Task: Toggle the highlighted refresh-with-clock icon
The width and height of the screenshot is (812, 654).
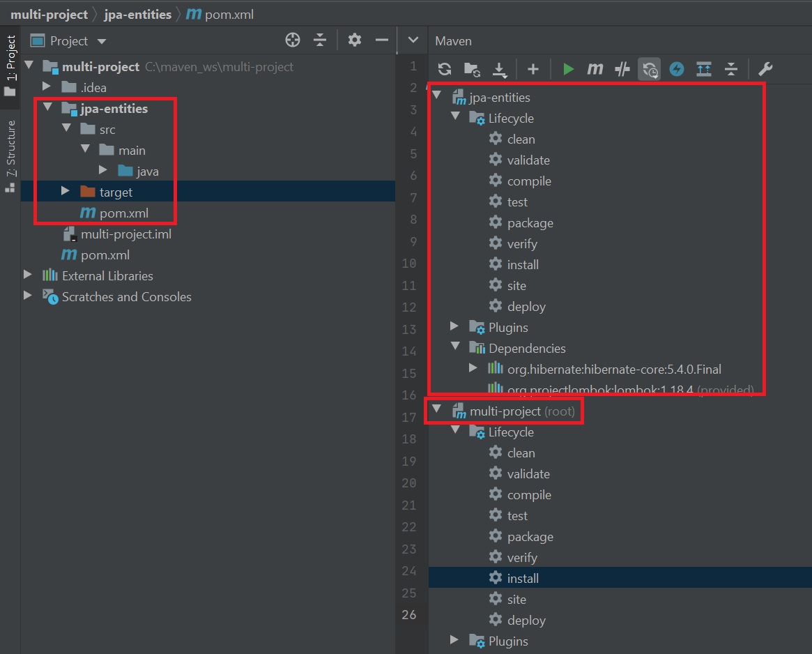Action: tap(650, 69)
